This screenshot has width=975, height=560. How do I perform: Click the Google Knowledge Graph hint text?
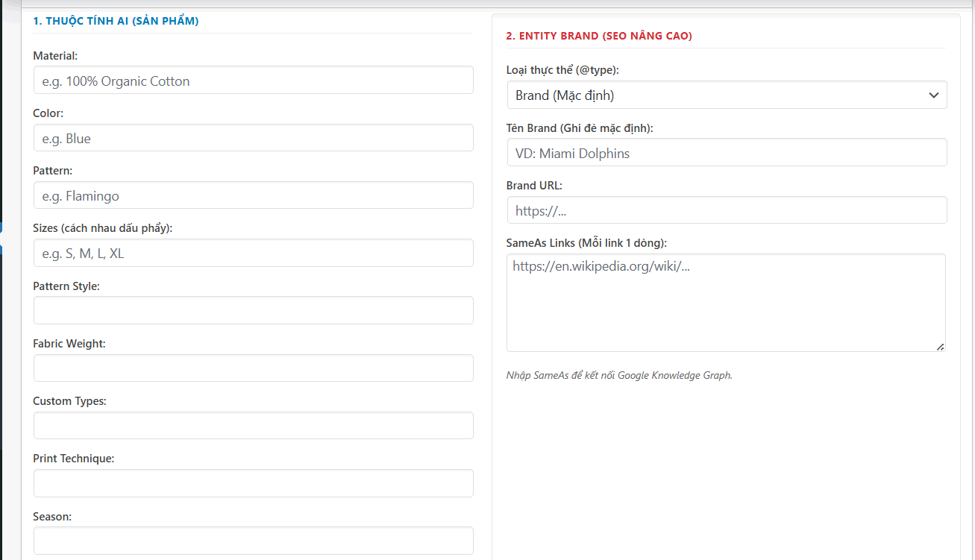point(619,375)
